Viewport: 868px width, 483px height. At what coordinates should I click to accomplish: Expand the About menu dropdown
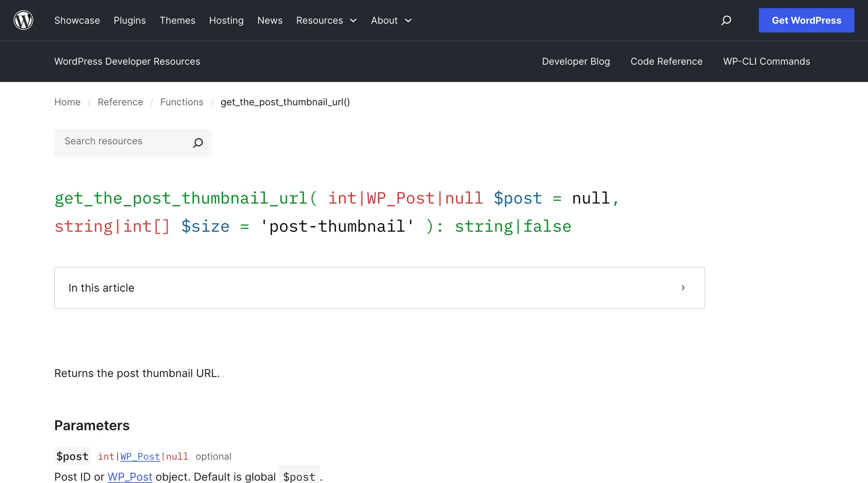coord(391,21)
